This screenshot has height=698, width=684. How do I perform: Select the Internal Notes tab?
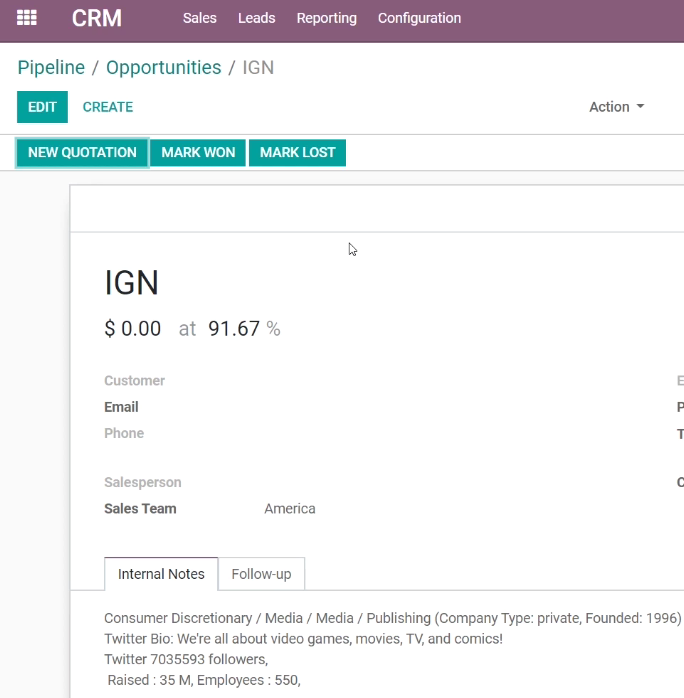[161, 574]
